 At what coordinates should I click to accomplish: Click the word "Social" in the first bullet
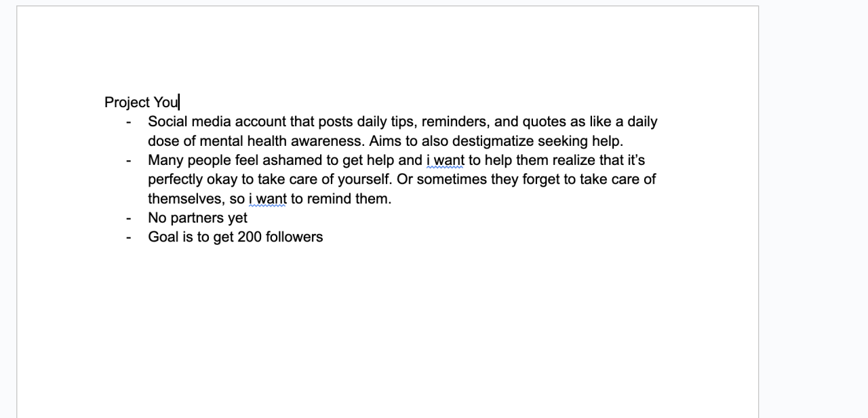(167, 121)
